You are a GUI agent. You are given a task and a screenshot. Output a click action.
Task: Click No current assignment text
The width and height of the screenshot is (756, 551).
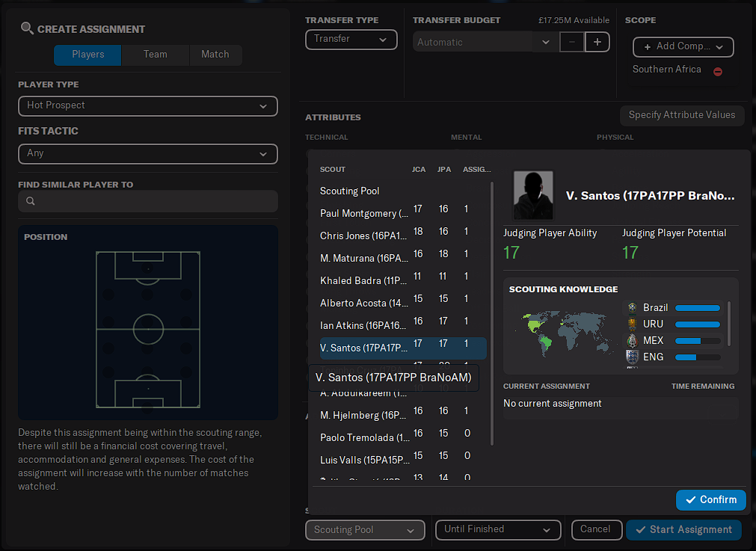(552, 404)
